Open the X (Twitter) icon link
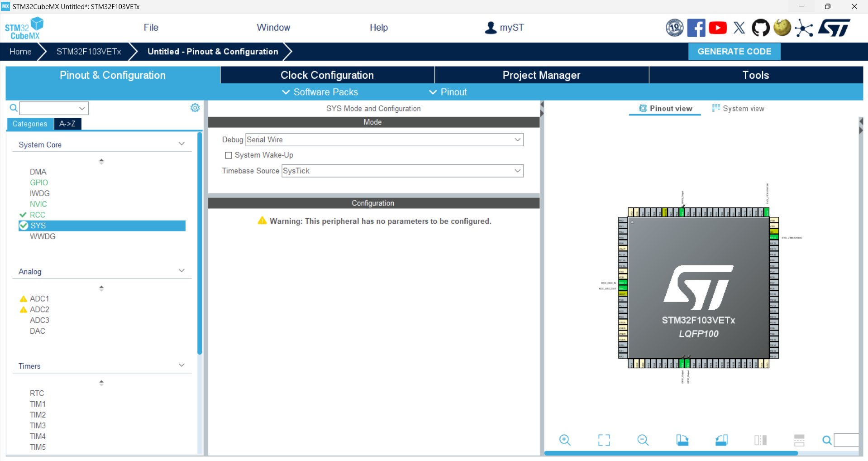868x461 pixels. (x=739, y=28)
